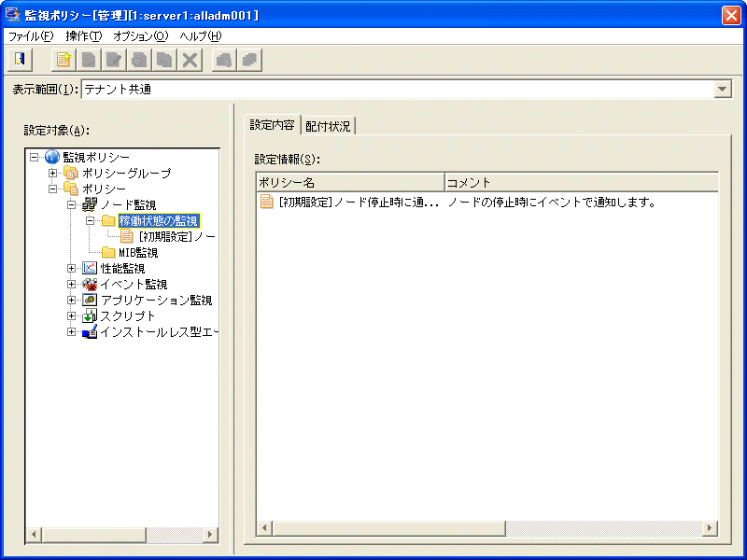
Task: Open the 操作(T) menu
Action: coord(84,36)
